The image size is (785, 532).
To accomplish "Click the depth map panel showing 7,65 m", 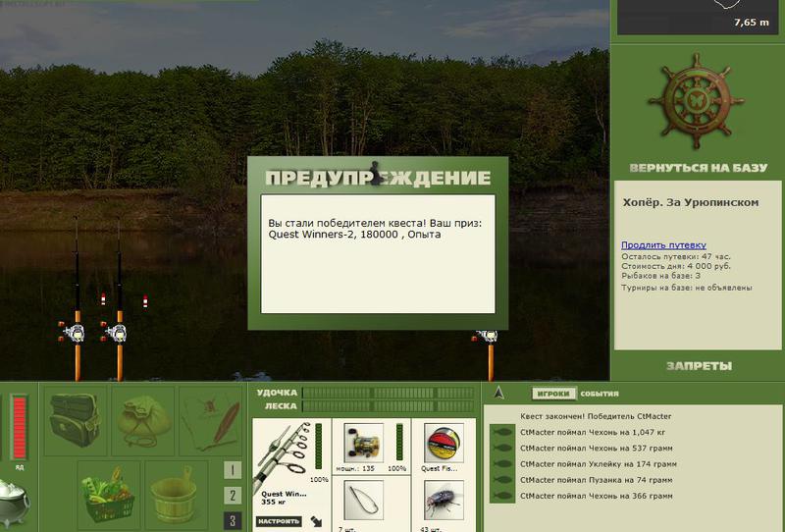I will click(x=698, y=17).
